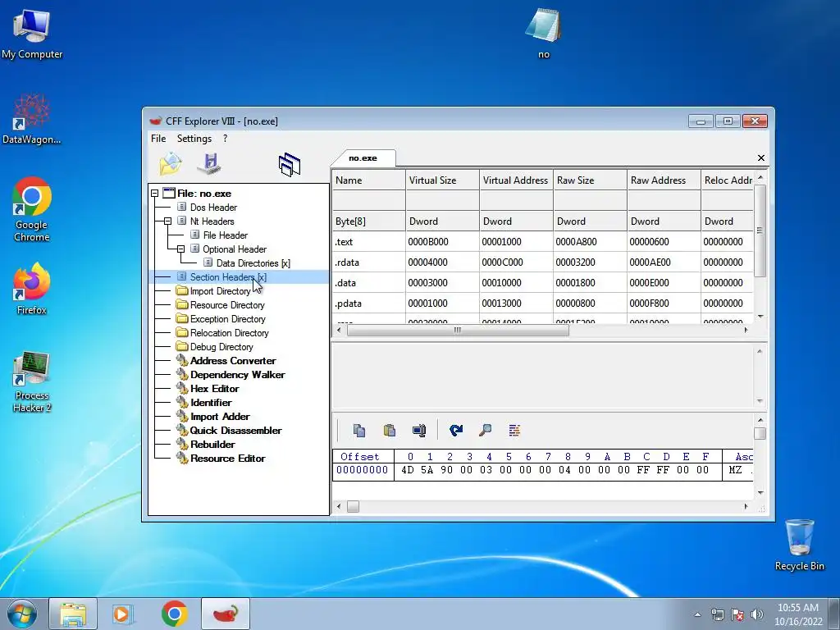This screenshot has width=840, height=630.
Task: Open the Settings menu
Action: [194, 139]
